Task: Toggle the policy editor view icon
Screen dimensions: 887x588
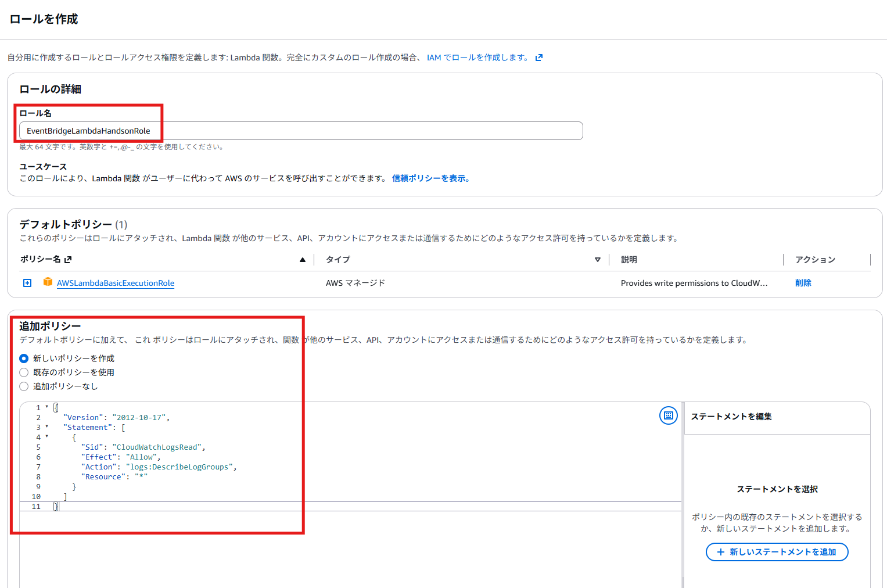Action: click(669, 415)
